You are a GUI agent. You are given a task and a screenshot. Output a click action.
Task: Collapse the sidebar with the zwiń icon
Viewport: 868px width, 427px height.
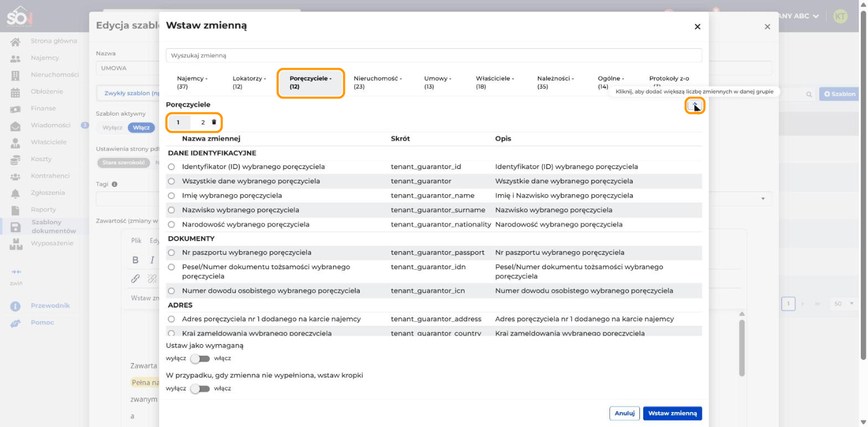(16, 272)
